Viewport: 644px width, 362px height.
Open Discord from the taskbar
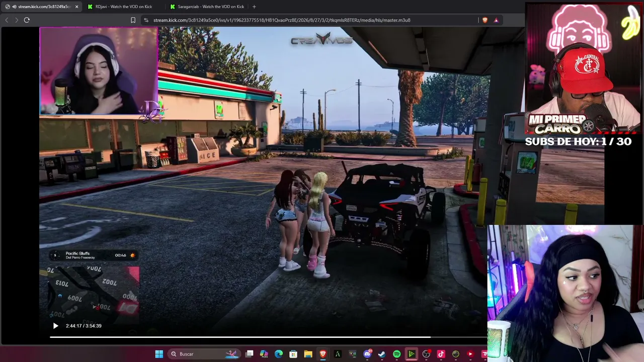pyautogui.click(x=367, y=354)
